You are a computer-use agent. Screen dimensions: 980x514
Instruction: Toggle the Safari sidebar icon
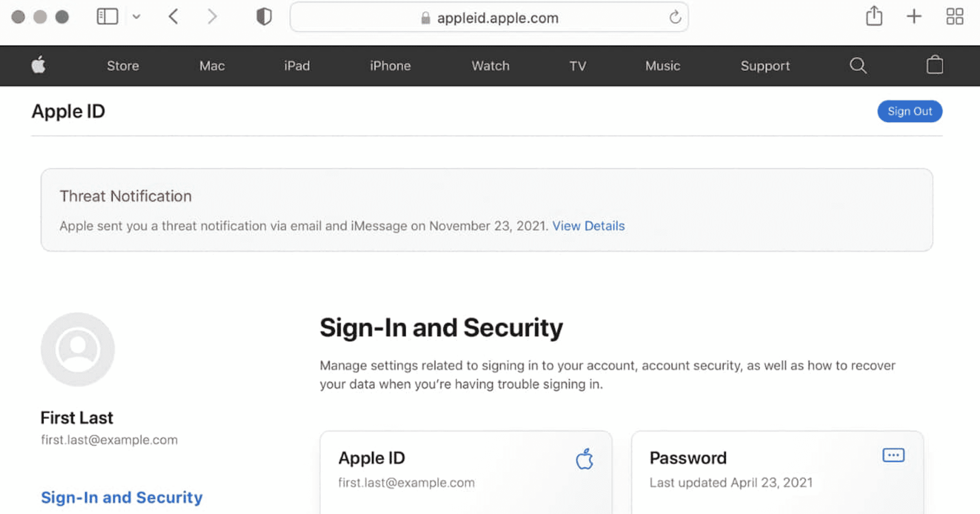[x=108, y=17]
